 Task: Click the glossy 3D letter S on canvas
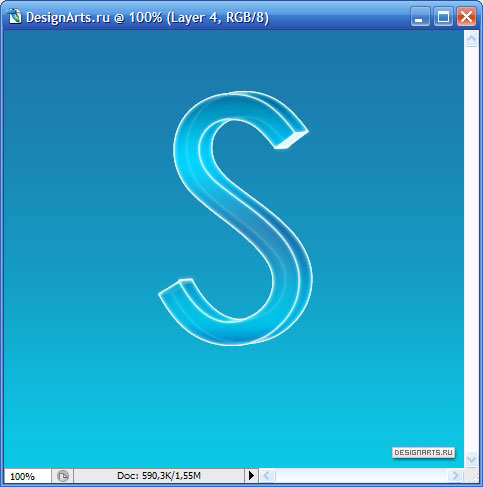tap(235, 218)
